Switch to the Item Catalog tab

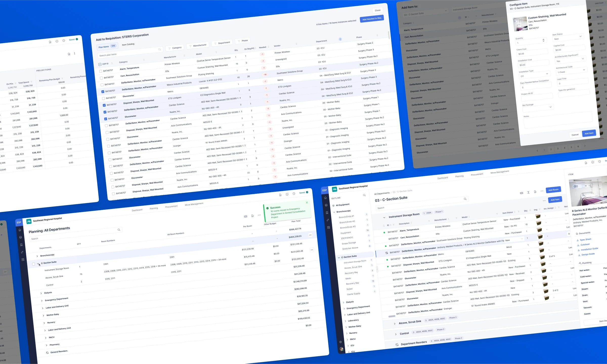[x=128, y=45]
